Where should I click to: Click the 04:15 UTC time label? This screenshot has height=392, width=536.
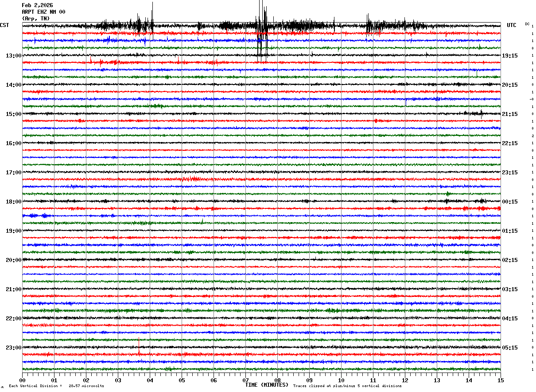coord(510,319)
